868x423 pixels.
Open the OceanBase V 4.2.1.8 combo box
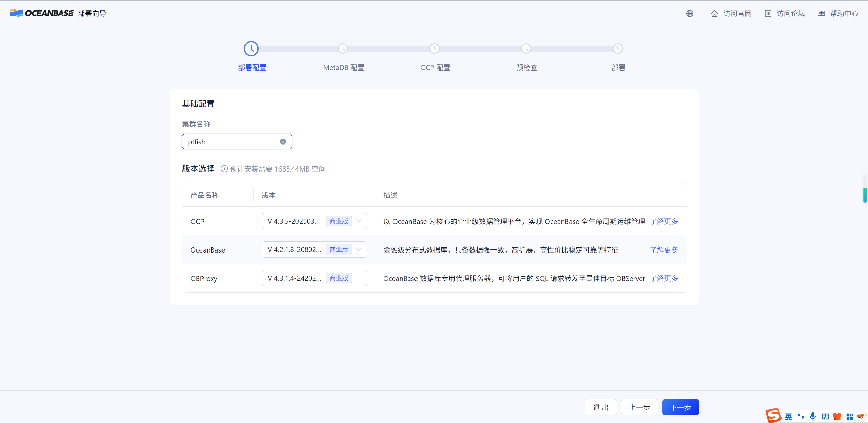(x=314, y=249)
